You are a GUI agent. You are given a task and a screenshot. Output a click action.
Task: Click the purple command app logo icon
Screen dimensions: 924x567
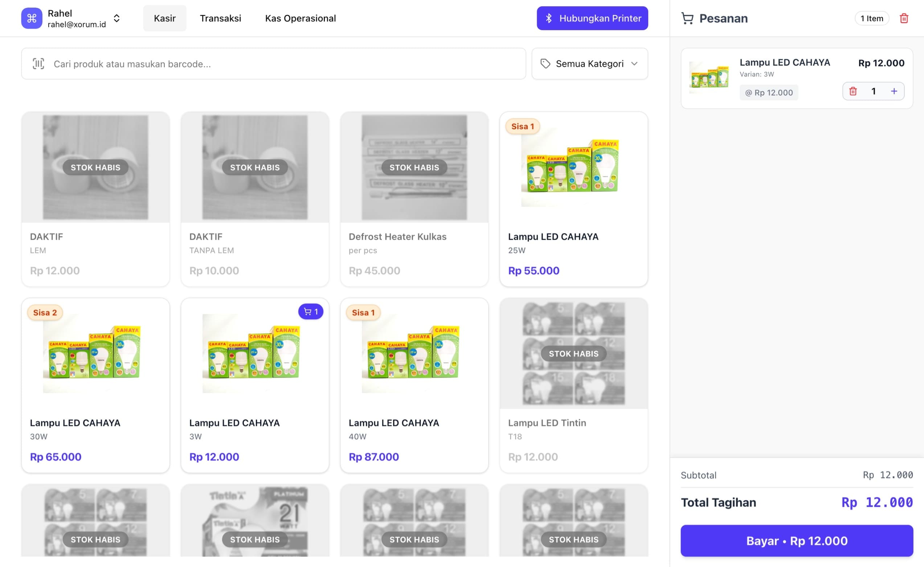[x=32, y=18]
